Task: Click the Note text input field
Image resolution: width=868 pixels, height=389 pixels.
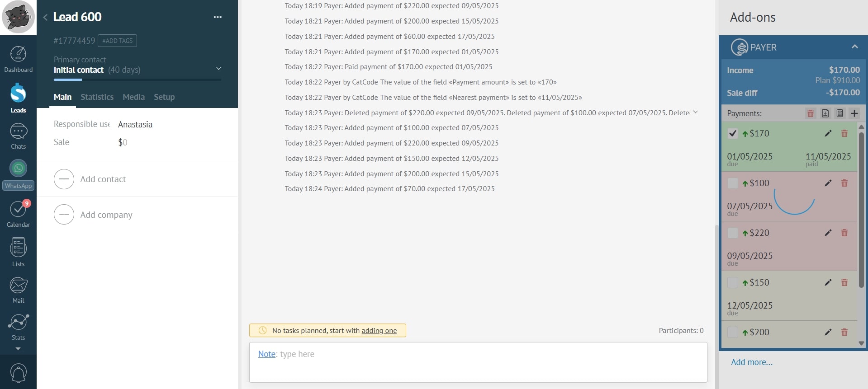Action: click(478, 362)
